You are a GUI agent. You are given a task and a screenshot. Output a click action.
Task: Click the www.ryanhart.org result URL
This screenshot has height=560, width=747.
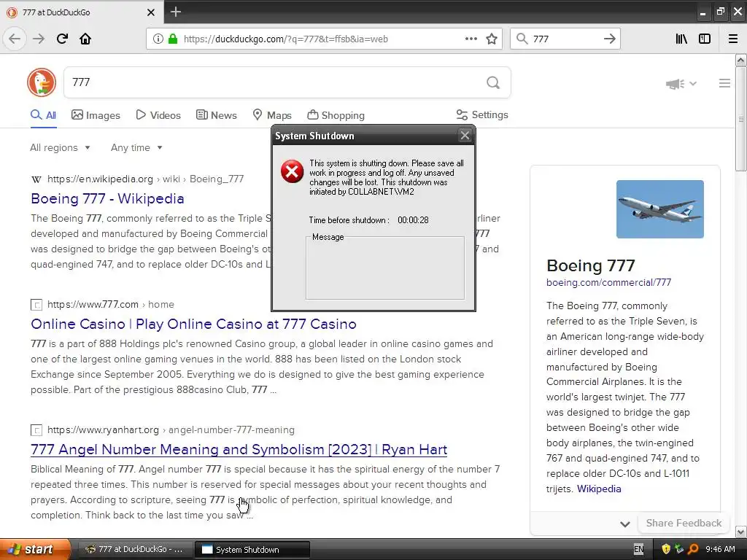pyautogui.click(x=171, y=430)
